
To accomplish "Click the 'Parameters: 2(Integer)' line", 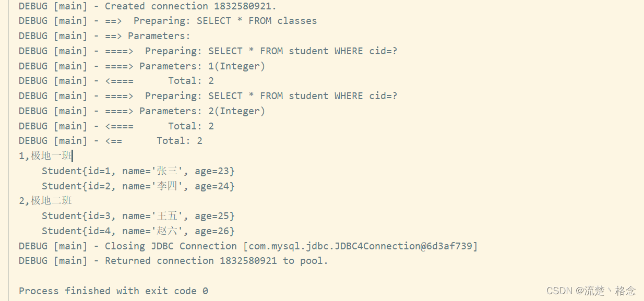I will pyautogui.click(x=142, y=111).
